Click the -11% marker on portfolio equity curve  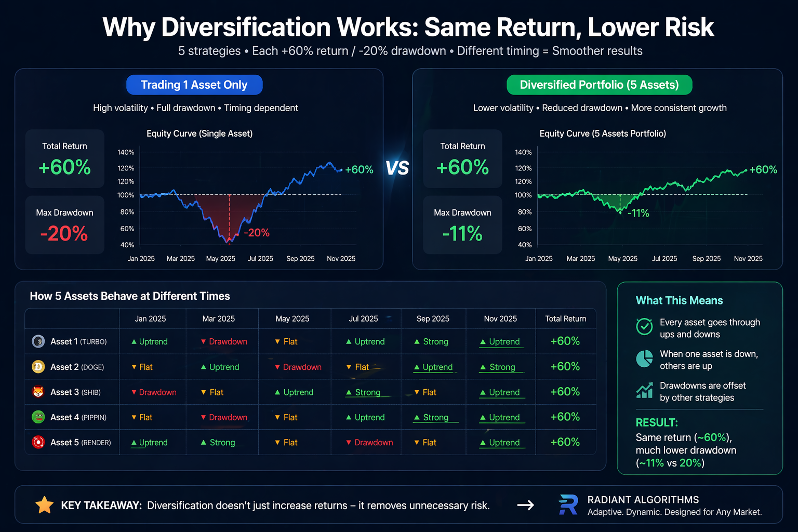640,213
